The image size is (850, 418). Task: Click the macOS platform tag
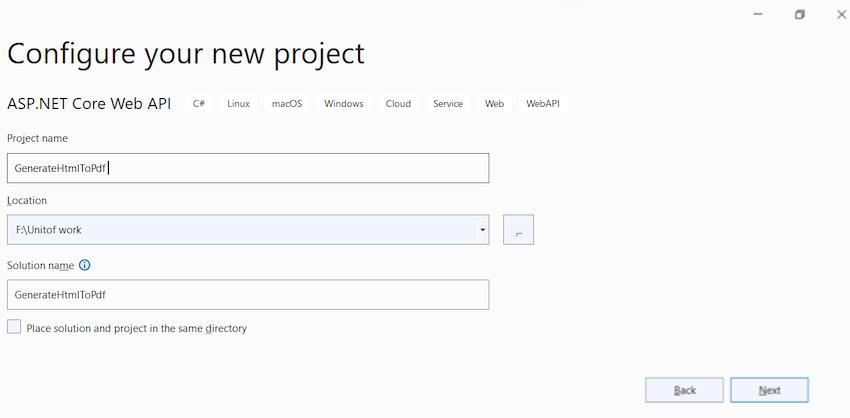click(287, 104)
